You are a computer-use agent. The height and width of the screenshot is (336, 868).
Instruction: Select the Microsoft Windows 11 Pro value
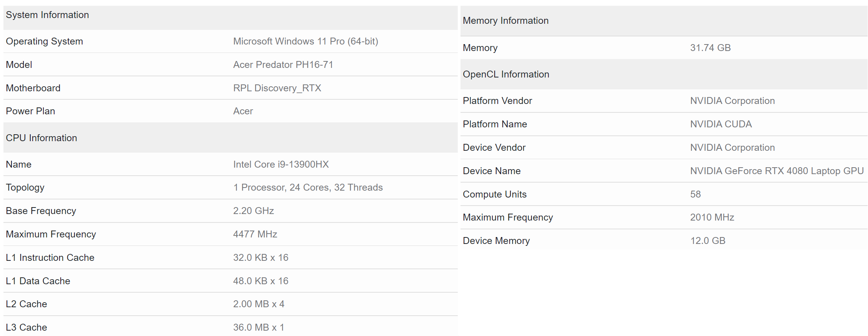coord(305,41)
